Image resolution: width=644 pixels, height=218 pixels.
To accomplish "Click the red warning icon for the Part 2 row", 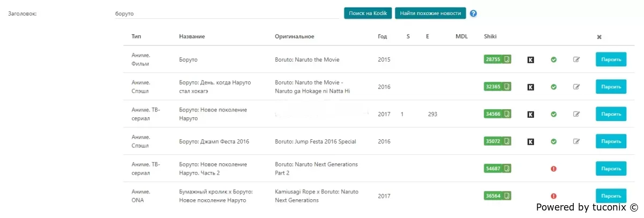I will point(553,169).
